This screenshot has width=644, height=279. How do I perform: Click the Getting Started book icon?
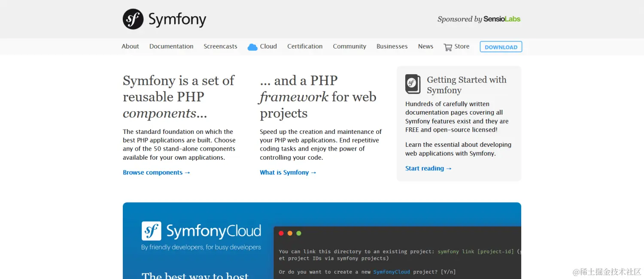coord(412,85)
